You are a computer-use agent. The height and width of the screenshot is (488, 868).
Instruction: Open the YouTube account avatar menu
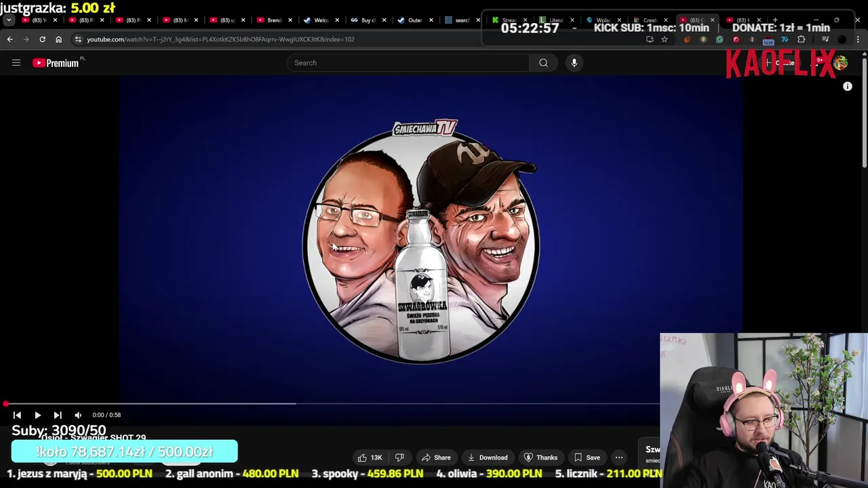pyautogui.click(x=841, y=63)
